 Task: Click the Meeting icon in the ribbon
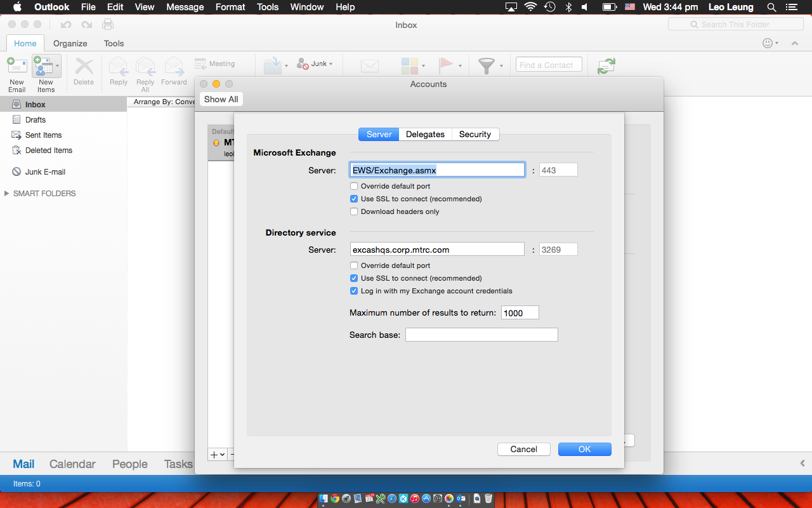point(200,63)
